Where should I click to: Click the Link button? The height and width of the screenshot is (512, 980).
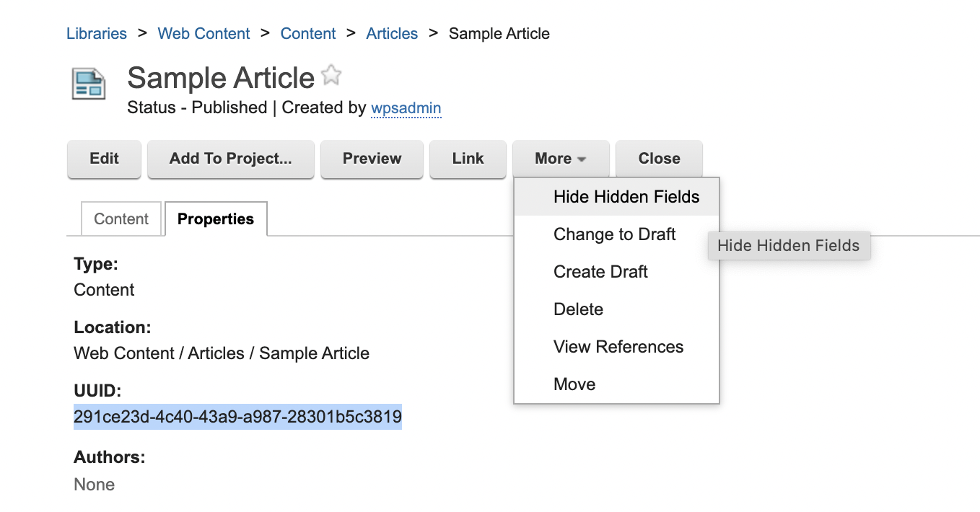pos(468,159)
